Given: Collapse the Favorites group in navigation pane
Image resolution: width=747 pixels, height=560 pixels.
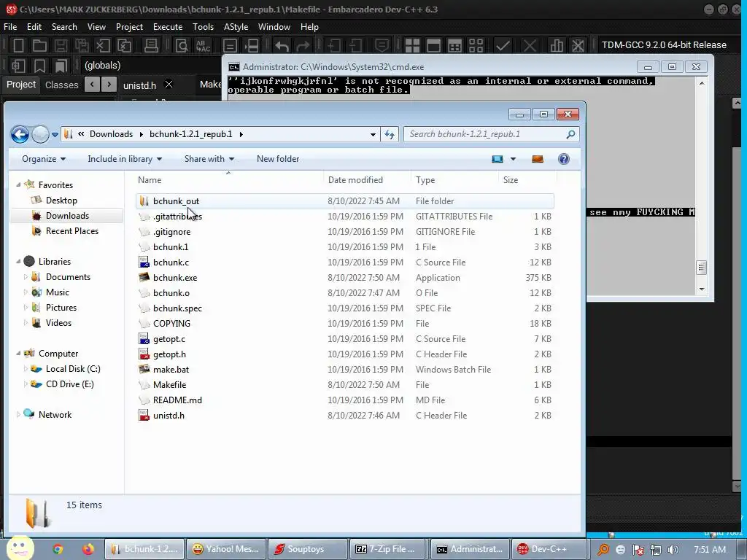Looking at the screenshot, I should coord(18,184).
